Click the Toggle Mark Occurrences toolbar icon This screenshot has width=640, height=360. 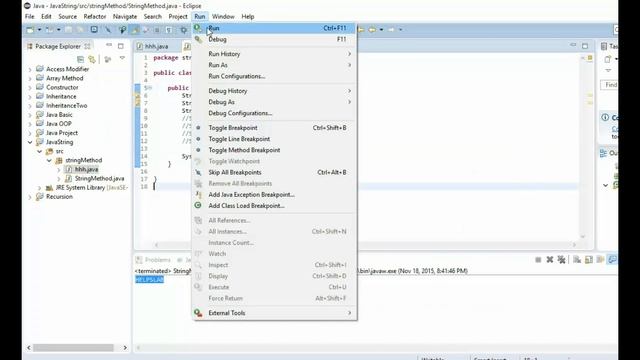pyautogui.click(x=134, y=30)
